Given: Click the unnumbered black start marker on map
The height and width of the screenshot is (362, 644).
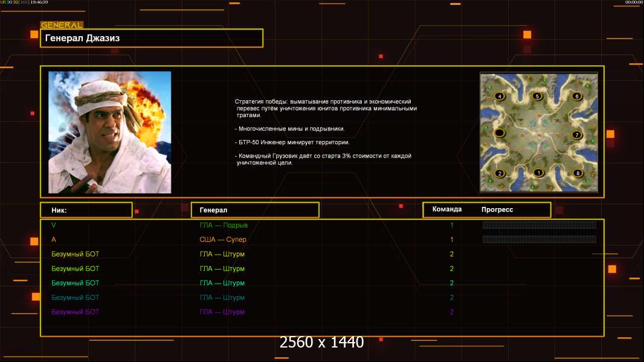Looking at the screenshot, I should [500, 133].
